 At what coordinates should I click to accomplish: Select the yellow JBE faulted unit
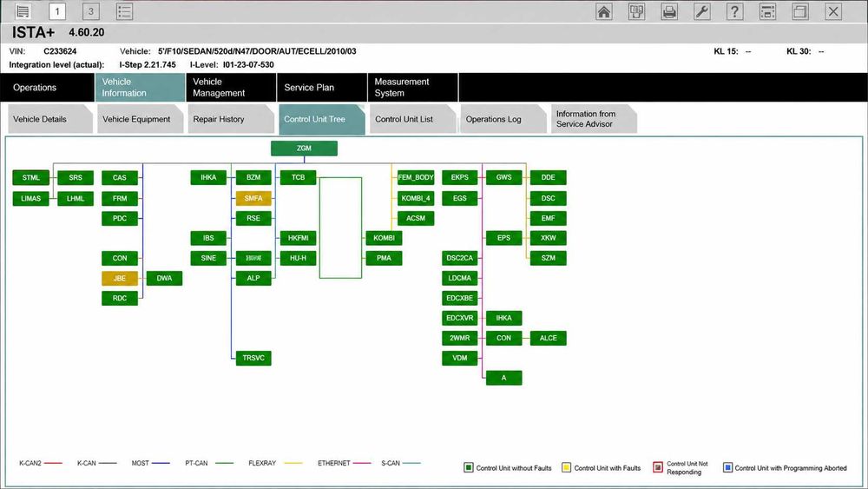[x=120, y=278]
